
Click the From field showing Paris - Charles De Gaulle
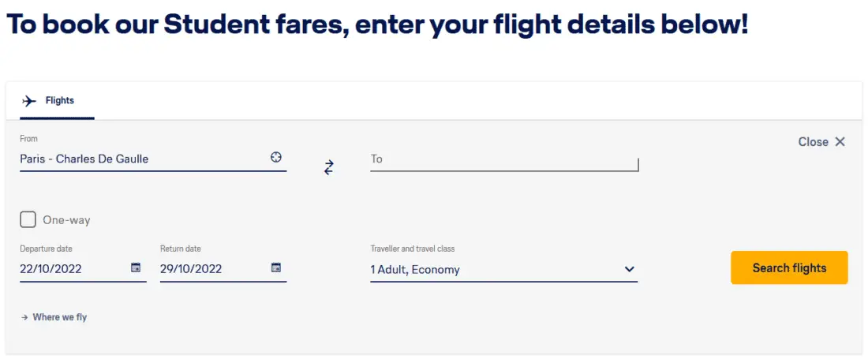tap(142, 159)
